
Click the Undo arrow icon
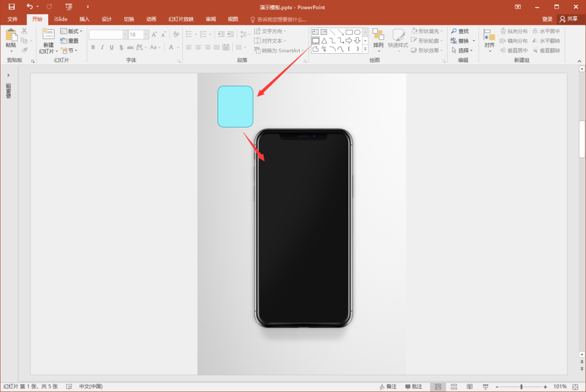tap(29, 7)
